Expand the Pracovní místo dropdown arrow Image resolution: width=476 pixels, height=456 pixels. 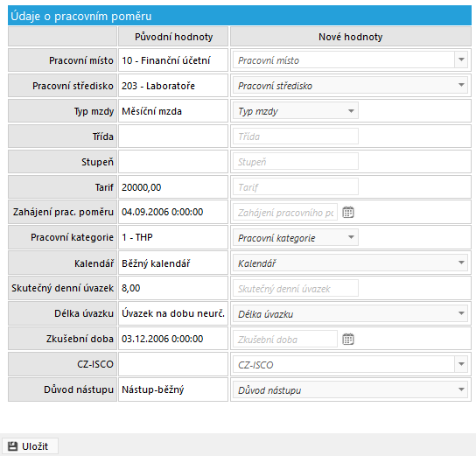coord(461,60)
